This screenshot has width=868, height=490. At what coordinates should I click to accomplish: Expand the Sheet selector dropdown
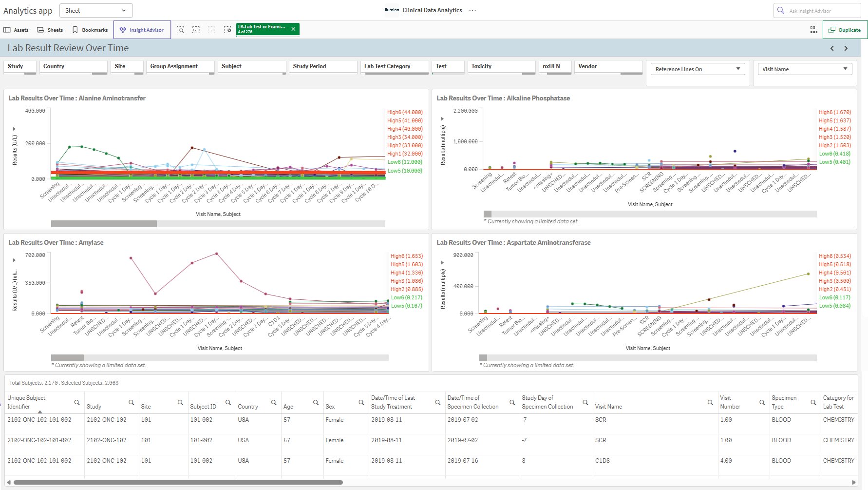96,10
